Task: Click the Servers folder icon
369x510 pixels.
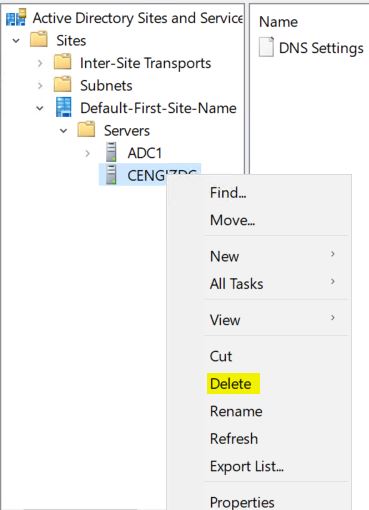Action: pos(86,130)
